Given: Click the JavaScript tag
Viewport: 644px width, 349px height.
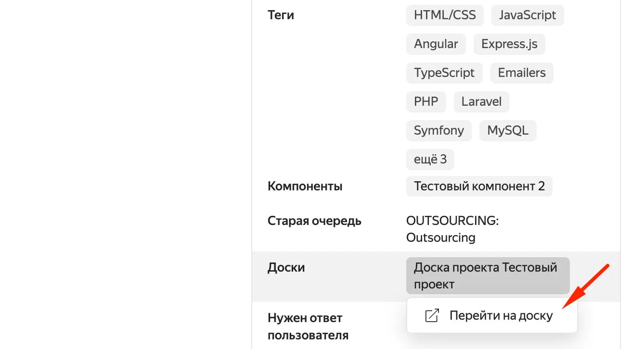Looking at the screenshot, I should pos(527,15).
